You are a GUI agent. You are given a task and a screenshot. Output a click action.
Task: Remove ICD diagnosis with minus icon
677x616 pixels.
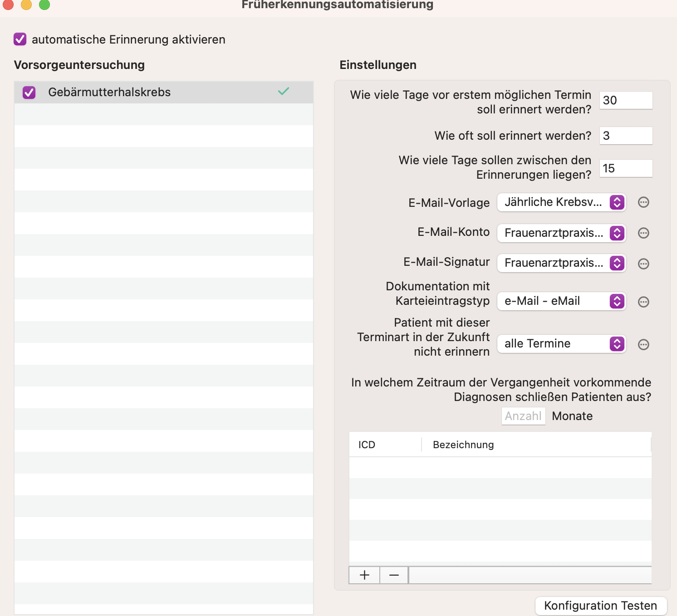click(x=394, y=575)
